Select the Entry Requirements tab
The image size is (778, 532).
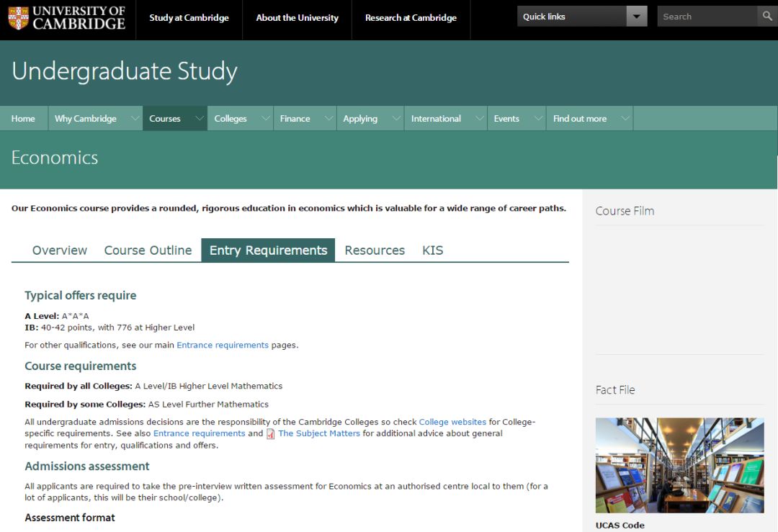point(268,251)
